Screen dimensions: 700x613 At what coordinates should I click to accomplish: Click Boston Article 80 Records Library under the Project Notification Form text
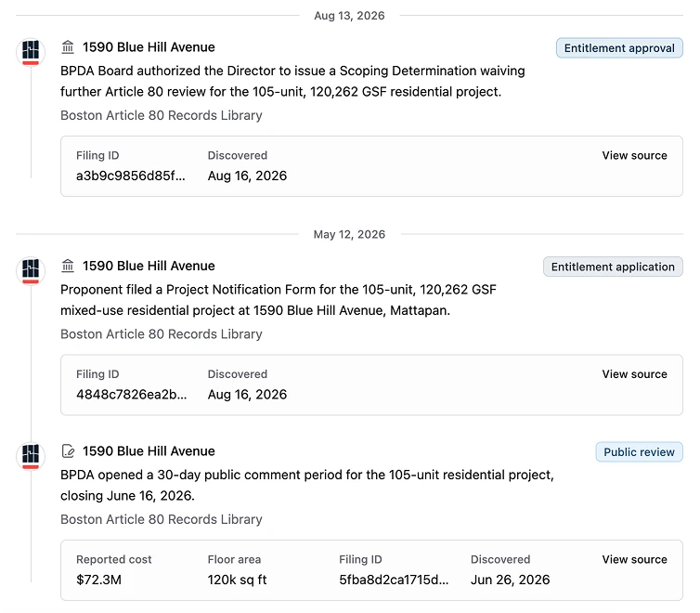point(162,334)
